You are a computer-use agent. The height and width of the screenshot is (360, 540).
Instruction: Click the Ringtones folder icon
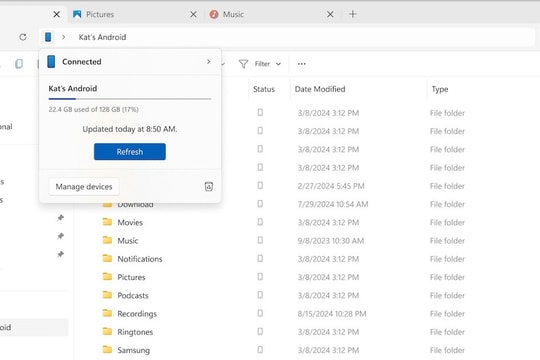tap(107, 331)
